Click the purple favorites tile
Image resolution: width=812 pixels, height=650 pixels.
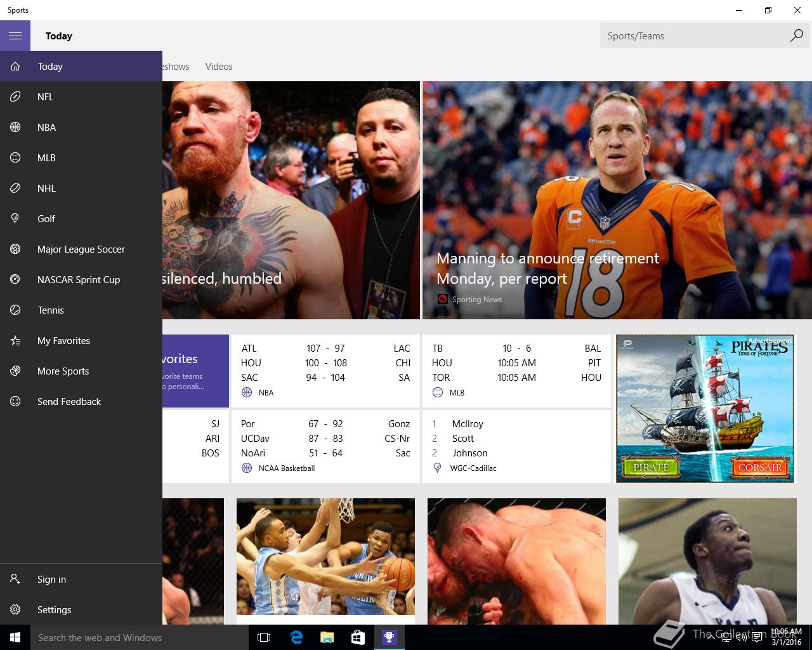tap(195, 371)
